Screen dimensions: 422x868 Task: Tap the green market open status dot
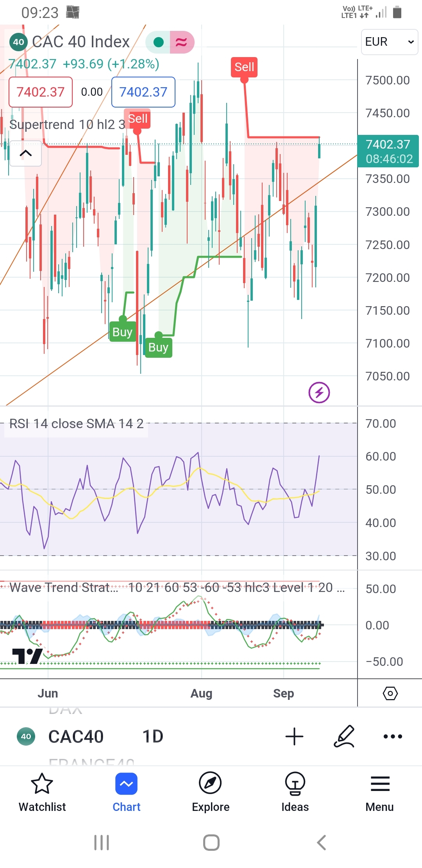coord(158,42)
